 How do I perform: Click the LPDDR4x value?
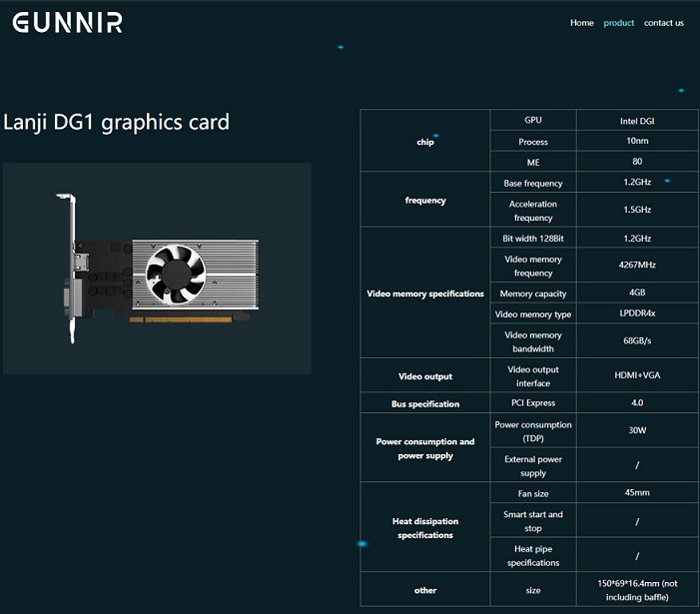point(637,313)
